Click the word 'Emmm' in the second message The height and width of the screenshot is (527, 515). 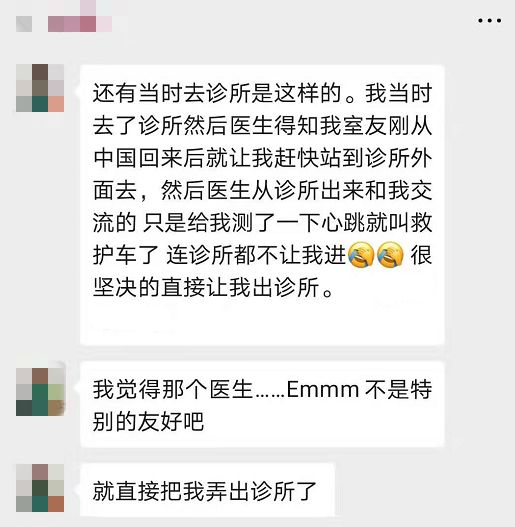323,390
